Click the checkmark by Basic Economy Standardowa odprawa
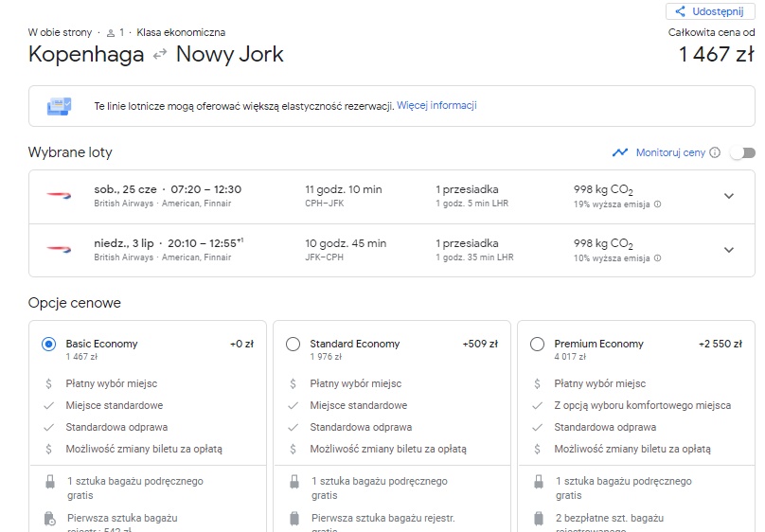Screen dimensions: 765x532 point(49,427)
